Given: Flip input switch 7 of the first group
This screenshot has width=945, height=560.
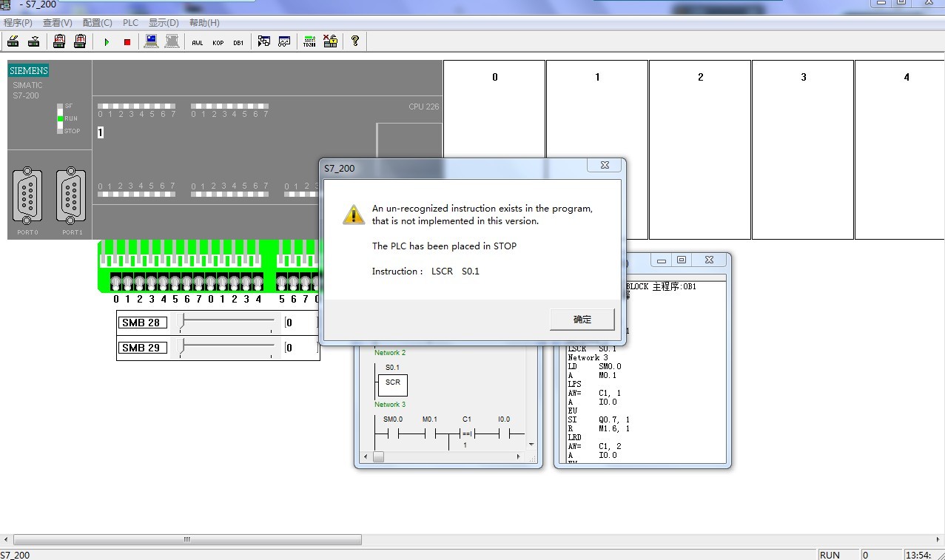Looking at the screenshot, I should tap(198, 283).
